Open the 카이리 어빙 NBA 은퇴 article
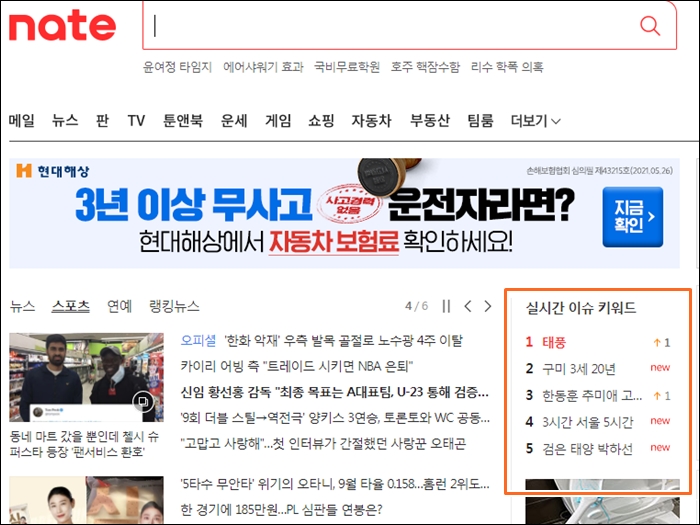This screenshot has width=700, height=525. tap(297, 367)
